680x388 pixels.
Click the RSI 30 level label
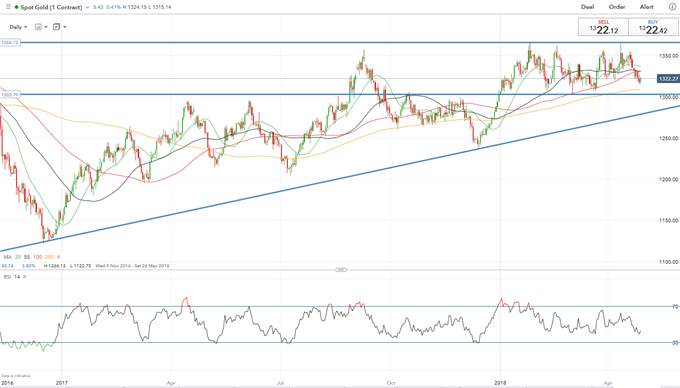(x=675, y=342)
